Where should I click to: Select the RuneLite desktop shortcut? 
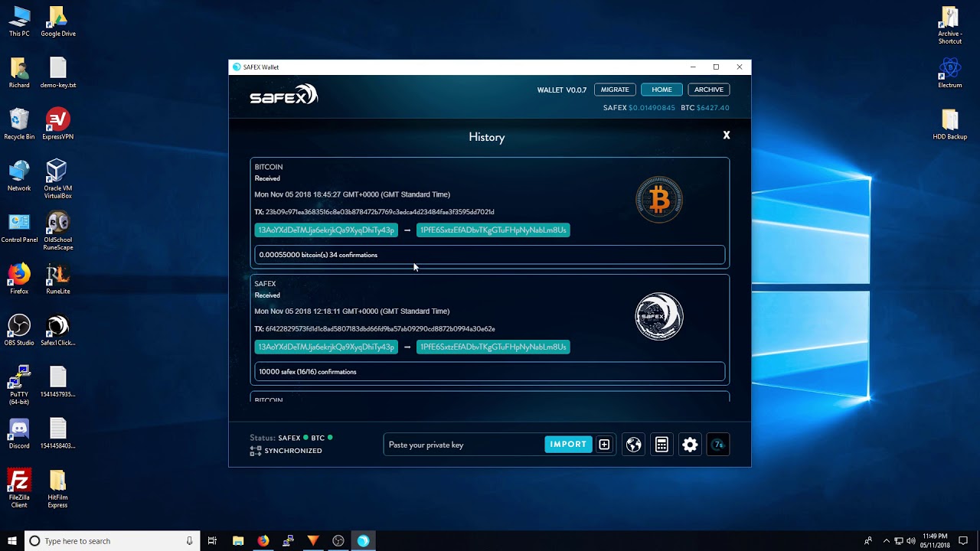(58, 279)
